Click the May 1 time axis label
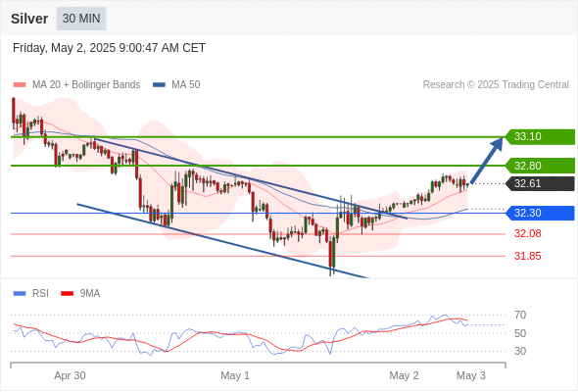 235,375
